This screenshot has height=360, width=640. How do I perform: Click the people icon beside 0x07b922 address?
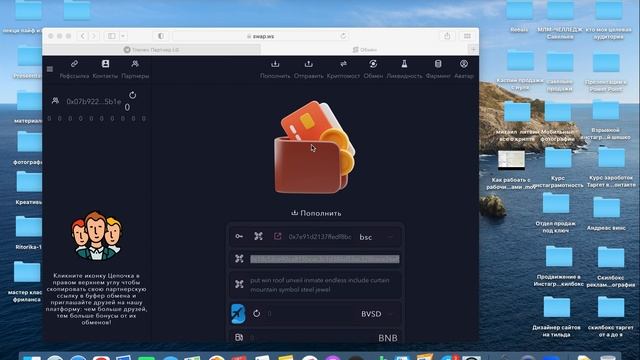coord(56,101)
